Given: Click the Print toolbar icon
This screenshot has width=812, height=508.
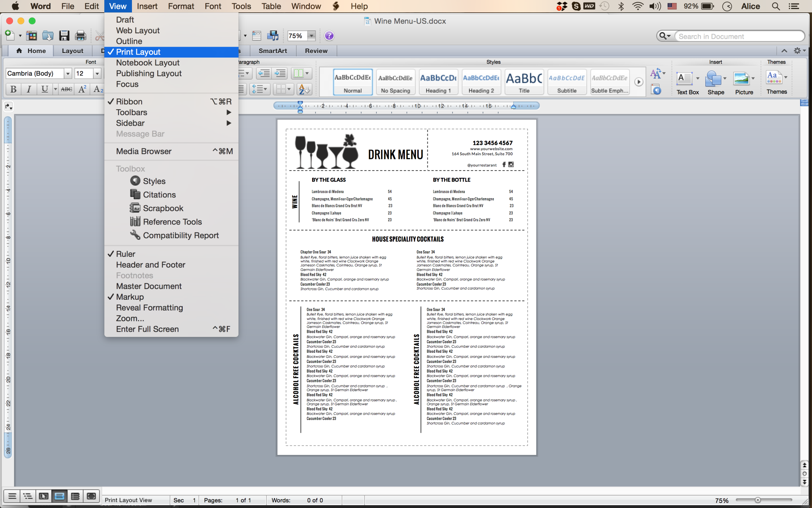Looking at the screenshot, I should (x=80, y=36).
